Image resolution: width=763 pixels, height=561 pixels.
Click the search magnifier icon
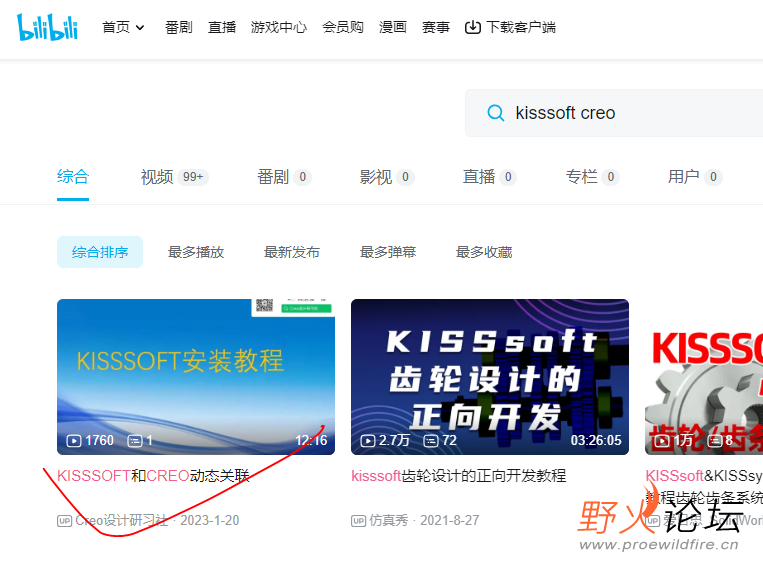point(495,113)
